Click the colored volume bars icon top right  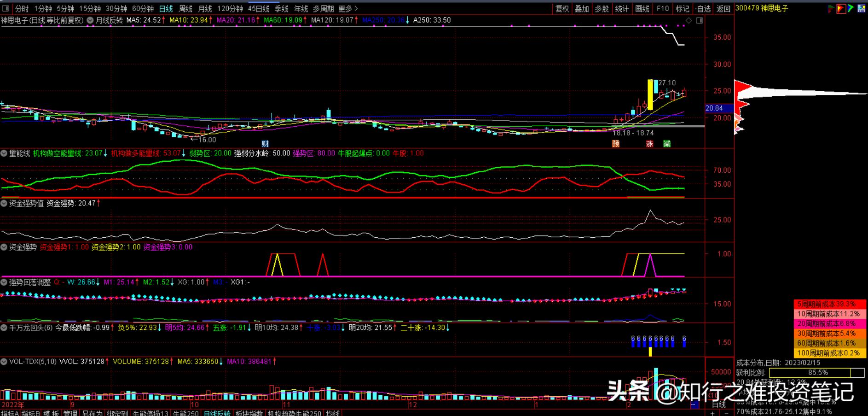click(830, 8)
